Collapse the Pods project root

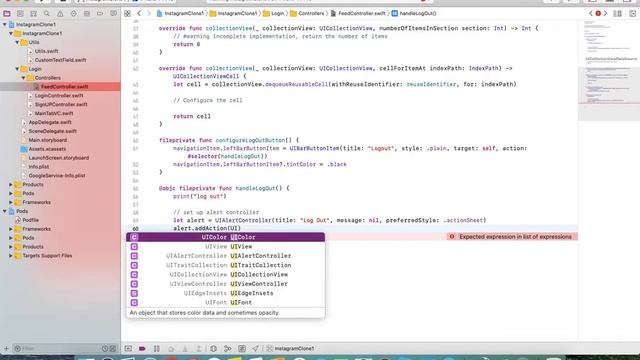[5, 211]
